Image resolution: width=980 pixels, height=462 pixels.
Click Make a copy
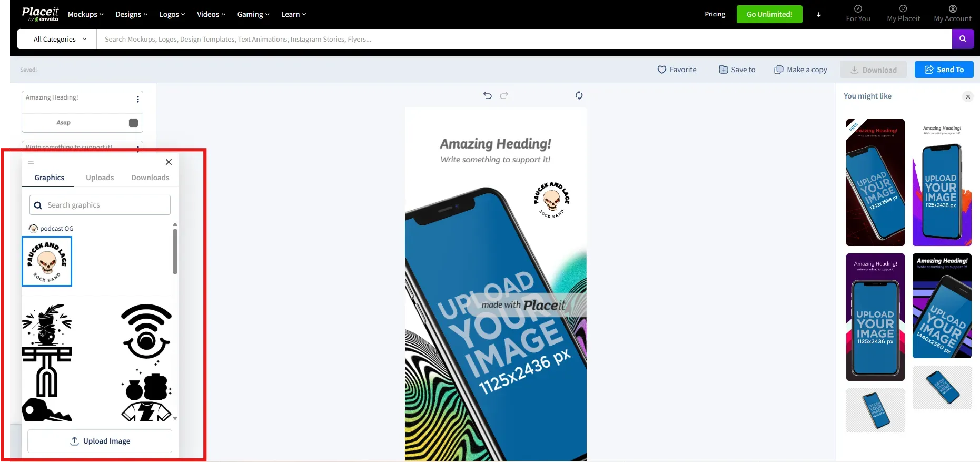(x=800, y=70)
